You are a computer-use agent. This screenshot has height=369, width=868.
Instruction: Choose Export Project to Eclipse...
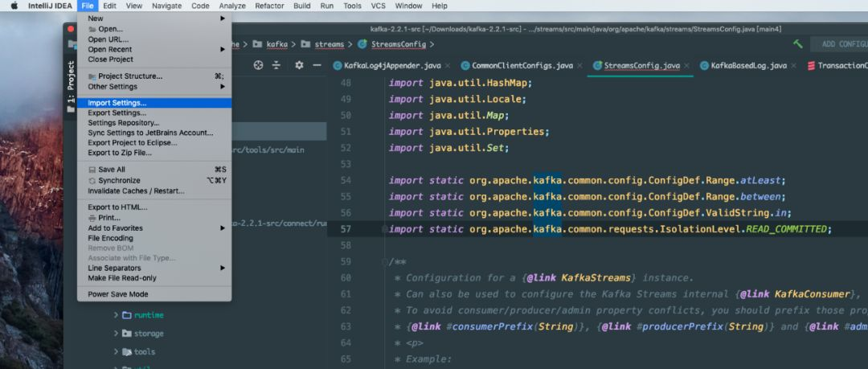tap(154, 143)
